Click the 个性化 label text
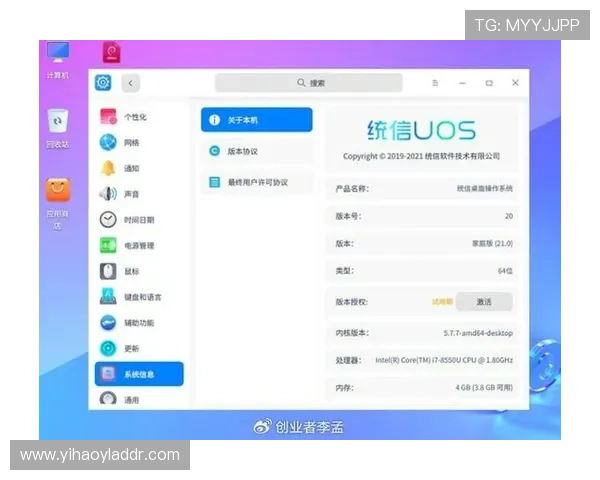This screenshot has height=480, width=600. (x=135, y=117)
